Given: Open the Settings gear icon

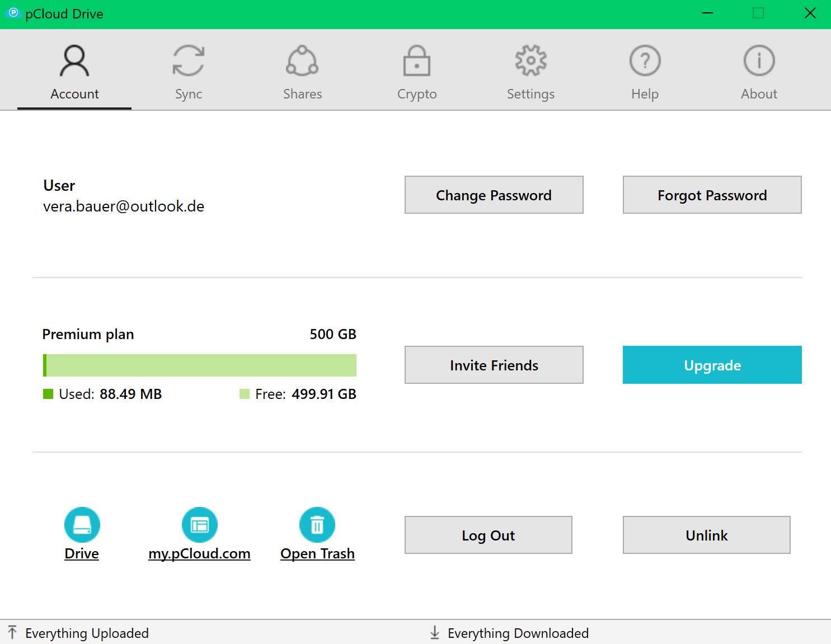Looking at the screenshot, I should click(531, 60).
